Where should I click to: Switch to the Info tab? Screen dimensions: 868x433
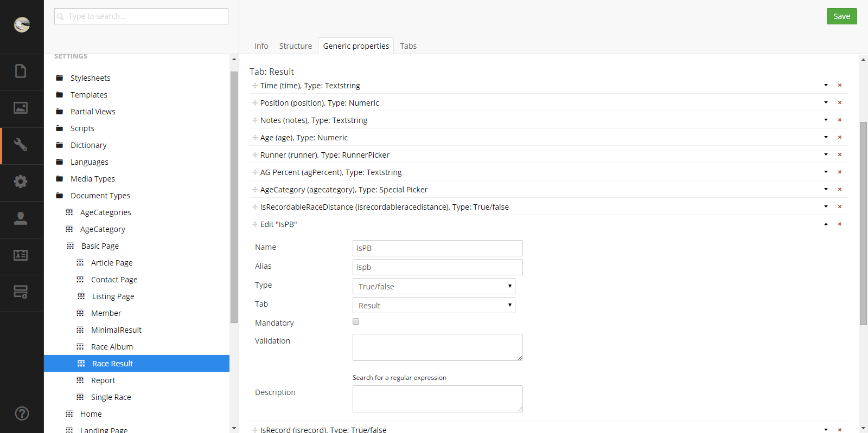pyautogui.click(x=261, y=46)
